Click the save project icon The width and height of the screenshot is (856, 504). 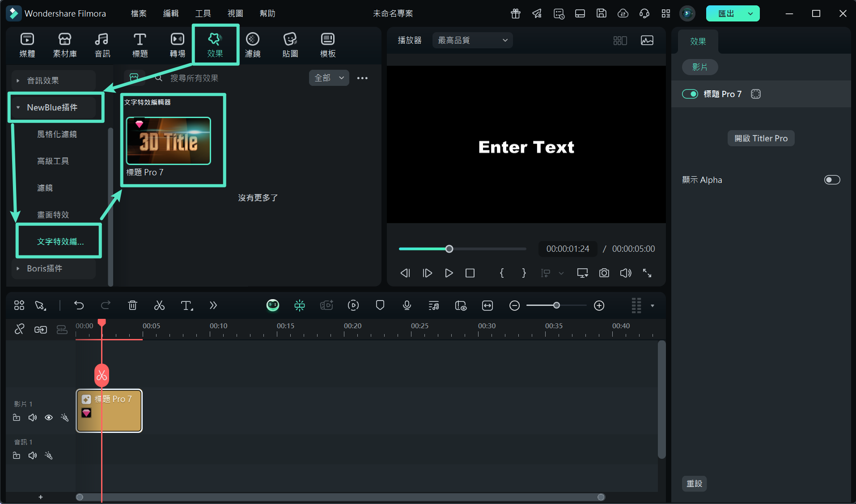[602, 13]
